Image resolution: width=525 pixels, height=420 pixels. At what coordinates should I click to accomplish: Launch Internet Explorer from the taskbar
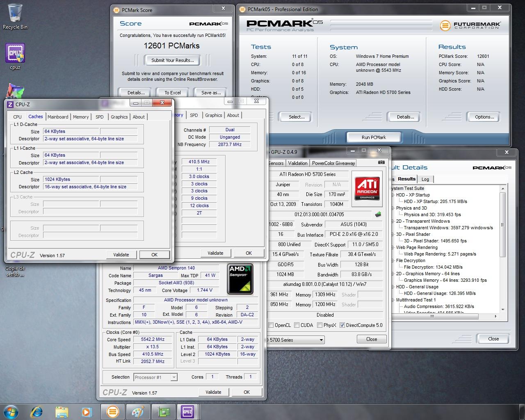[x=37, y=412]
